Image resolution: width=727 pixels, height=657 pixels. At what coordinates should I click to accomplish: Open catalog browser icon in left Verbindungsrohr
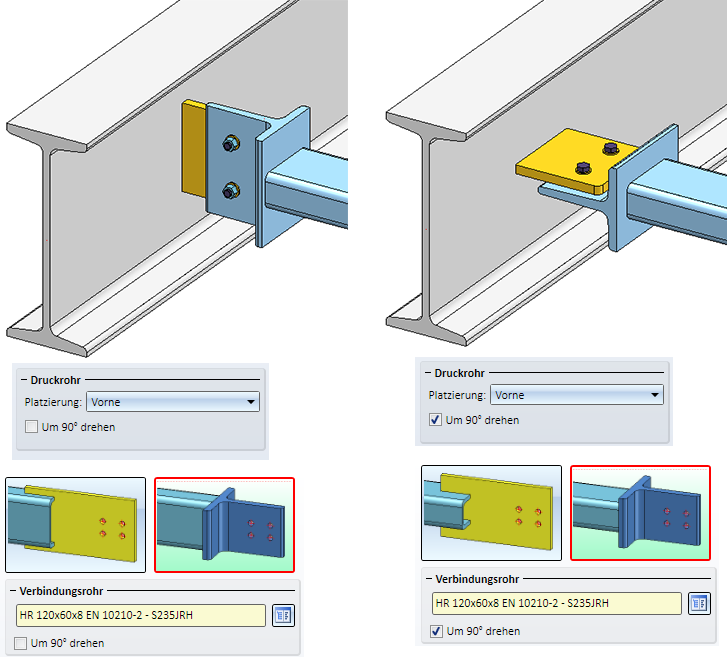click(x=283, y=615)
